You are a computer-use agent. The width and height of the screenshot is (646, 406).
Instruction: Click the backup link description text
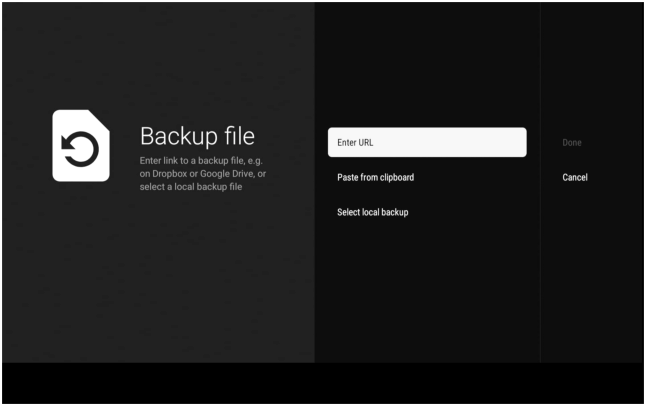[x=201, y=174]
